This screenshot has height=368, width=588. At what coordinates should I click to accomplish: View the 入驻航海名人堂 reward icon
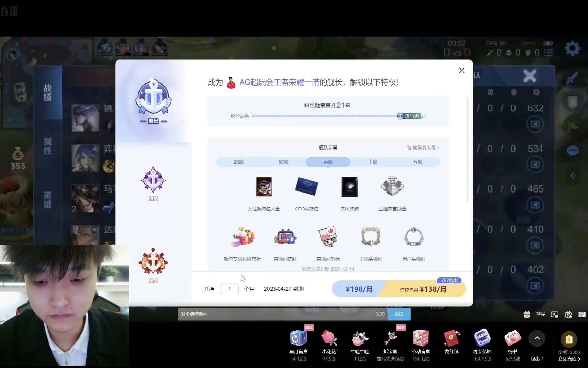pyautogui.click(x=264, y=187)
